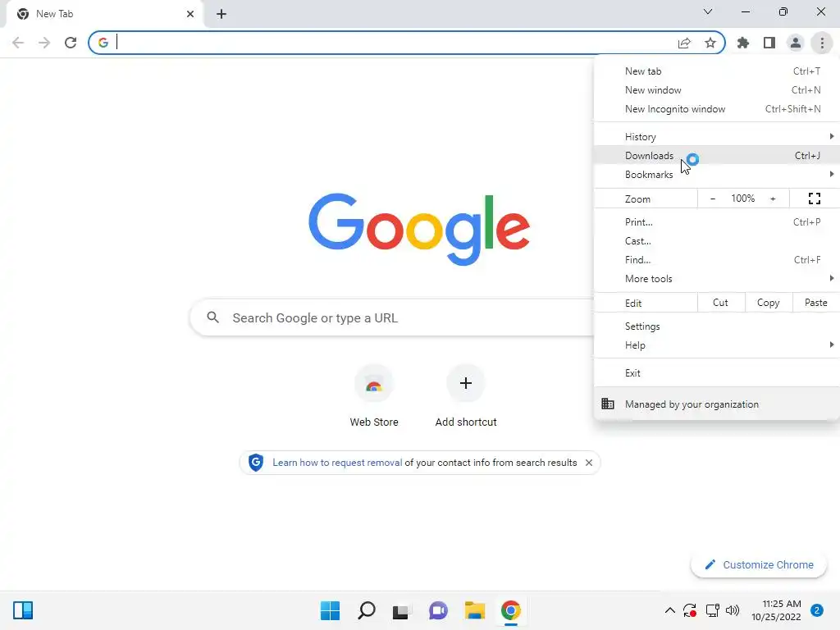Screen dimensions: 840x630
Task: Click the Chrome icon in the taskbar
Action: [x=510, y=610]
